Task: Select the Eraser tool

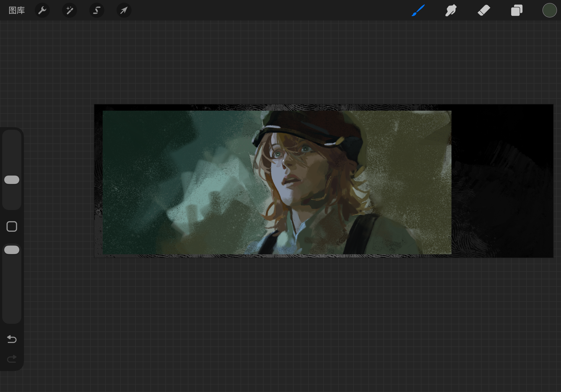Action: tap(484, 11)
